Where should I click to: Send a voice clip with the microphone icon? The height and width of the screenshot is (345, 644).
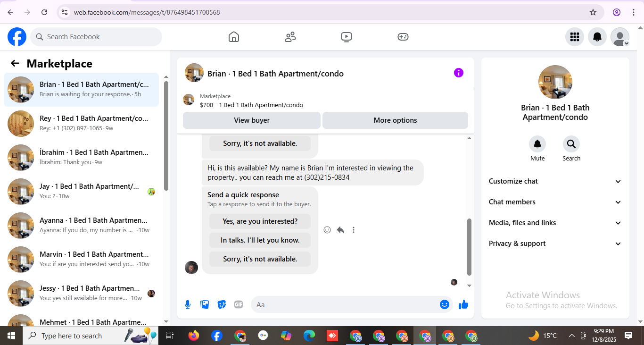click(x=188, y=304)
